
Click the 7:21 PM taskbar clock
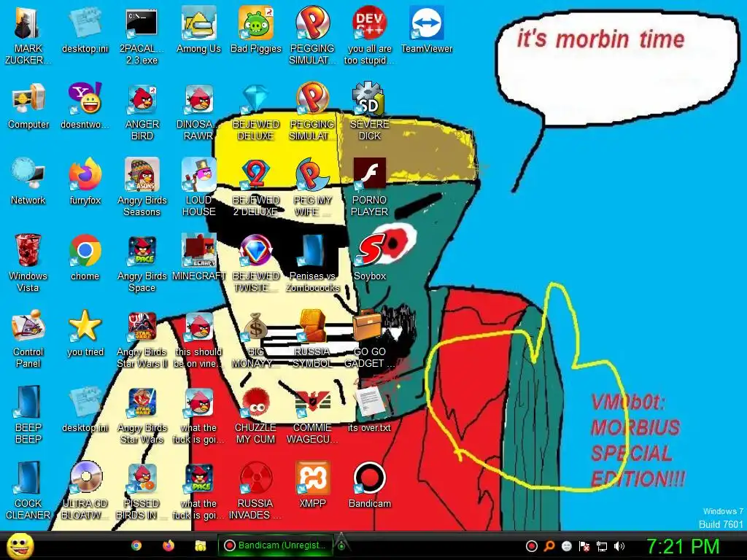click(683, 546)
